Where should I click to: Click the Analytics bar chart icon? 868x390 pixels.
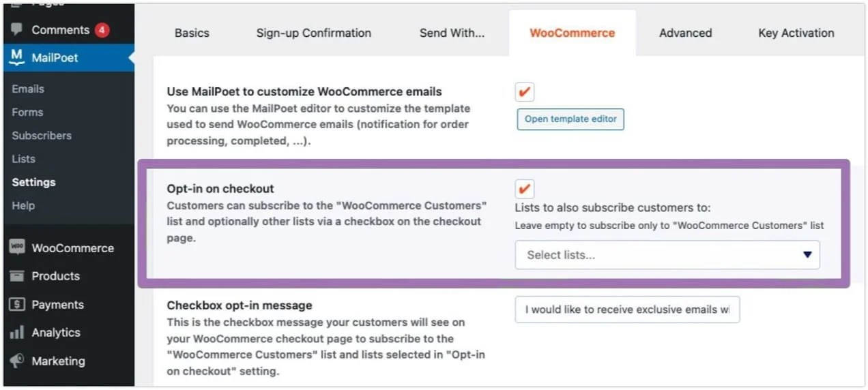[x=17, y=333]
